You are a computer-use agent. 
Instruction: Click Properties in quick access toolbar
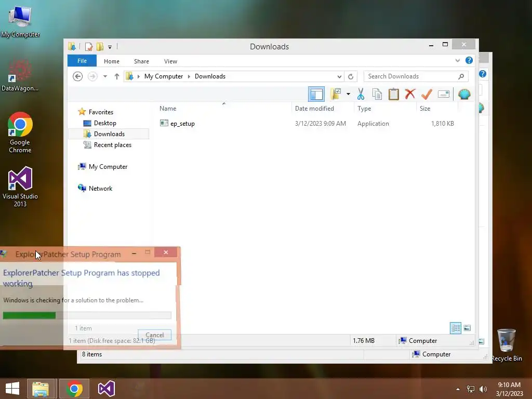pyautogui.click(x=88, y=46)
